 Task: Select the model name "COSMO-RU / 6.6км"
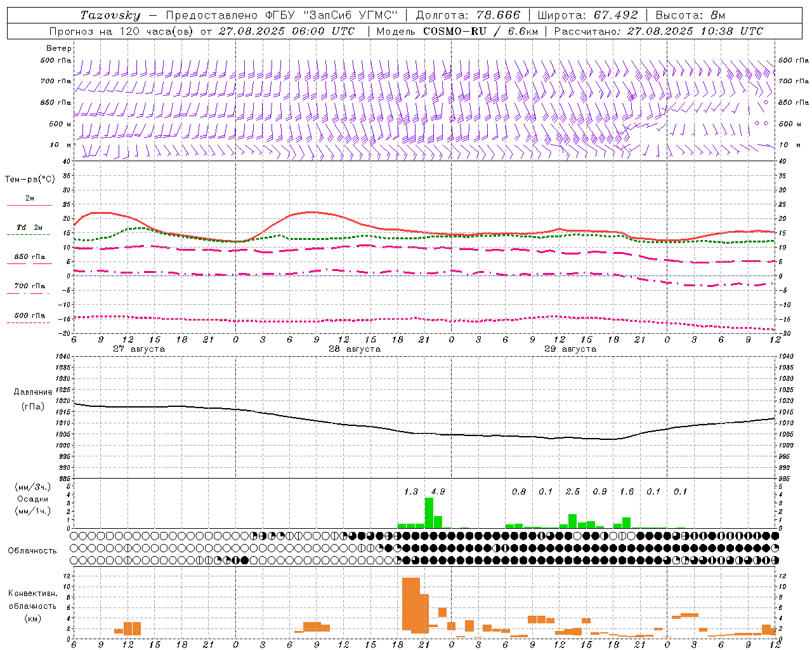pyautogui.click(x=481, y=31)
